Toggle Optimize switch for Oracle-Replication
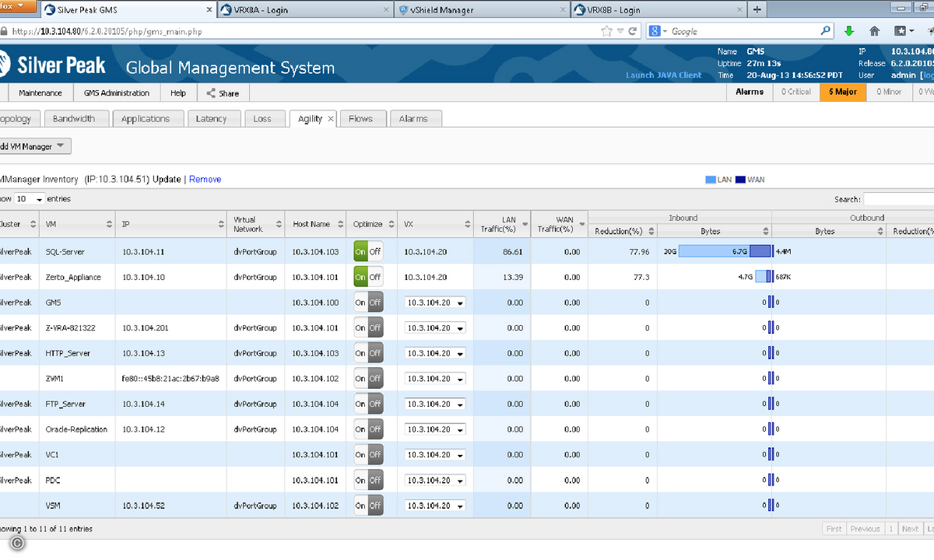 coord(368,429)
